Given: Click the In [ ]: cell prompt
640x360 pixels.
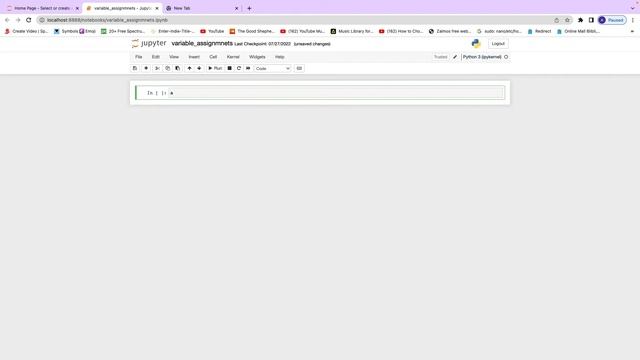Looking at the screenshot, I should 157,93.
